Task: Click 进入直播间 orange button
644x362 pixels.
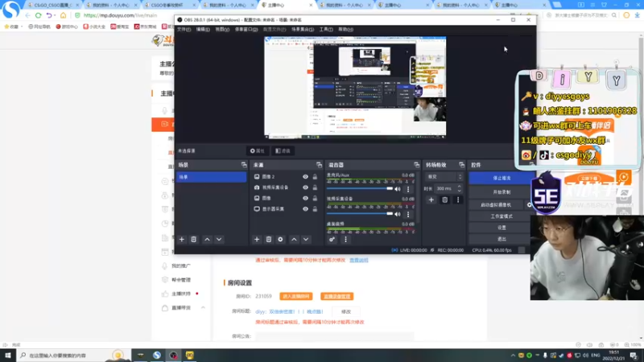Action: [295, 296]
